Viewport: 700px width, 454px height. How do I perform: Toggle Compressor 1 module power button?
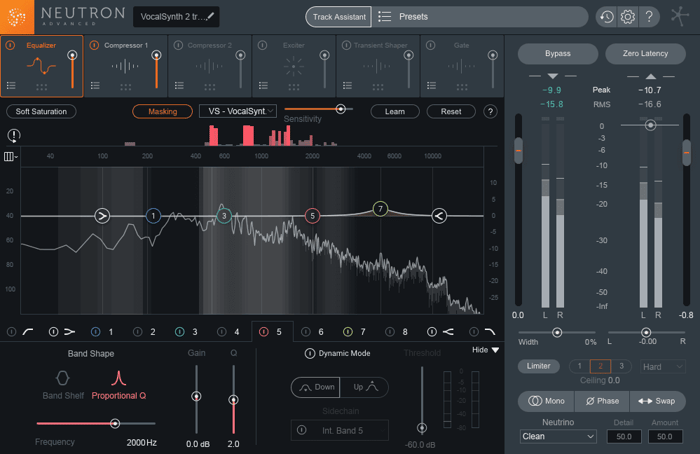pyautogui.click(x=94, y=45)
